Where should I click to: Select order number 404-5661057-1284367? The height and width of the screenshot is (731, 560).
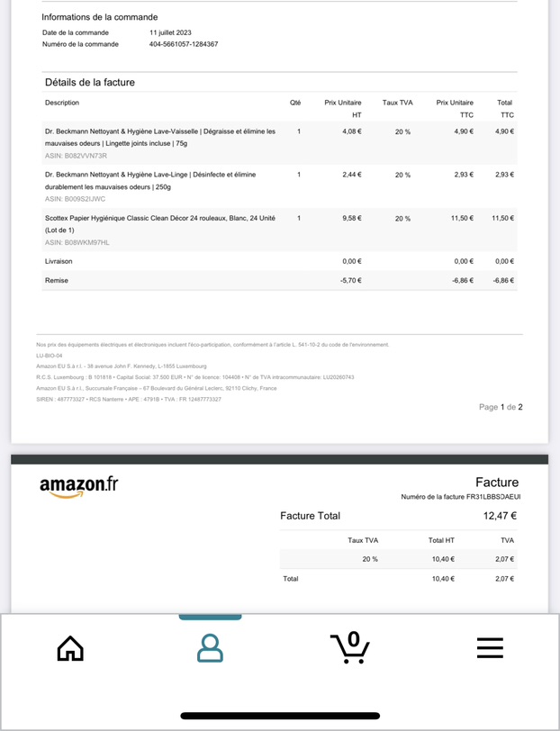tap(184, 44)
